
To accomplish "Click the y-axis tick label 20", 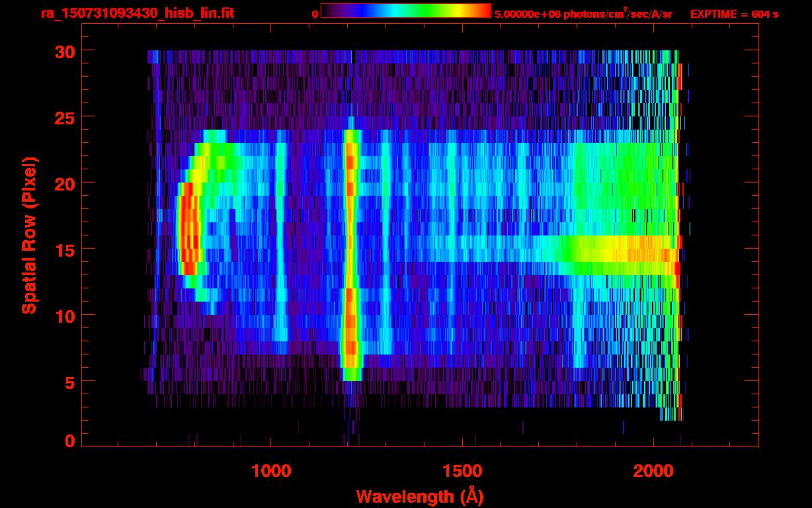I will [64, 183].
